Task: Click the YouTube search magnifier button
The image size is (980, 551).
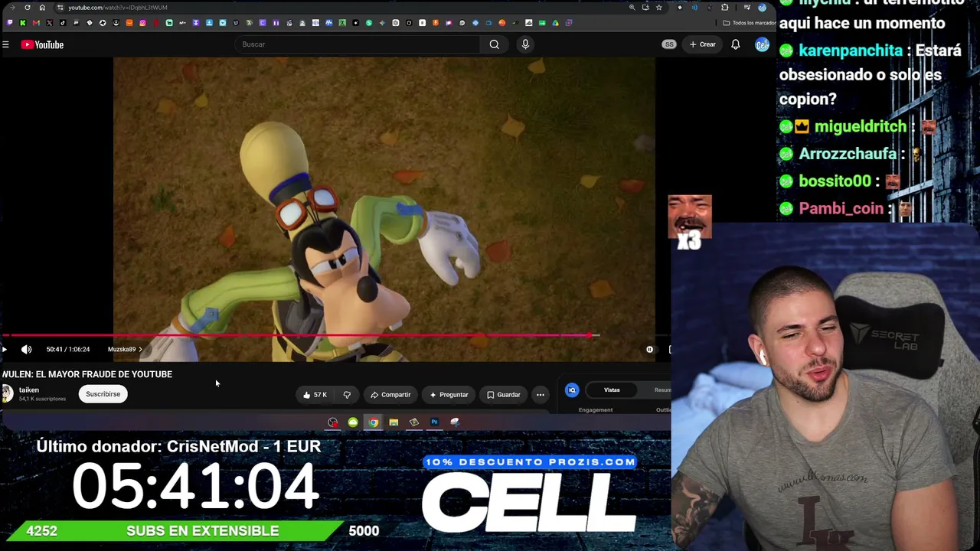Action: [x=495, y=44]
